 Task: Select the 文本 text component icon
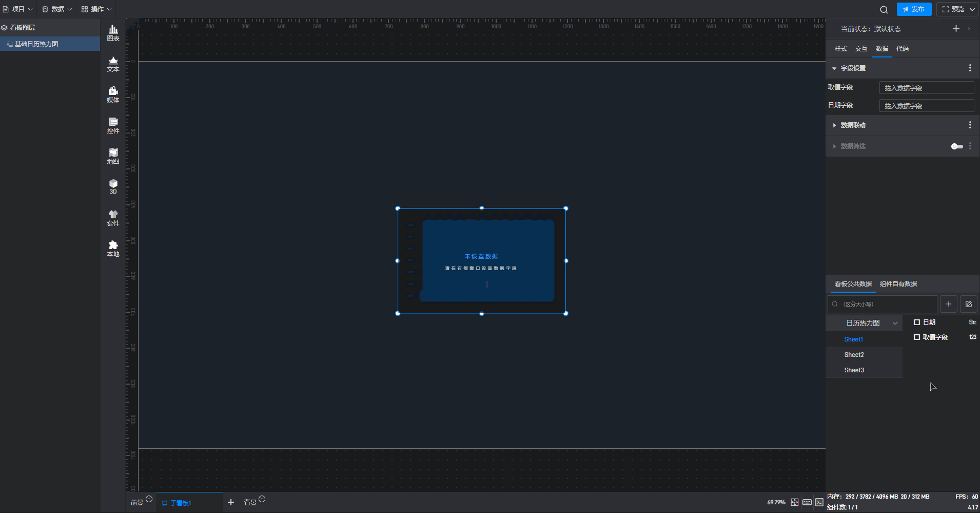113,64
